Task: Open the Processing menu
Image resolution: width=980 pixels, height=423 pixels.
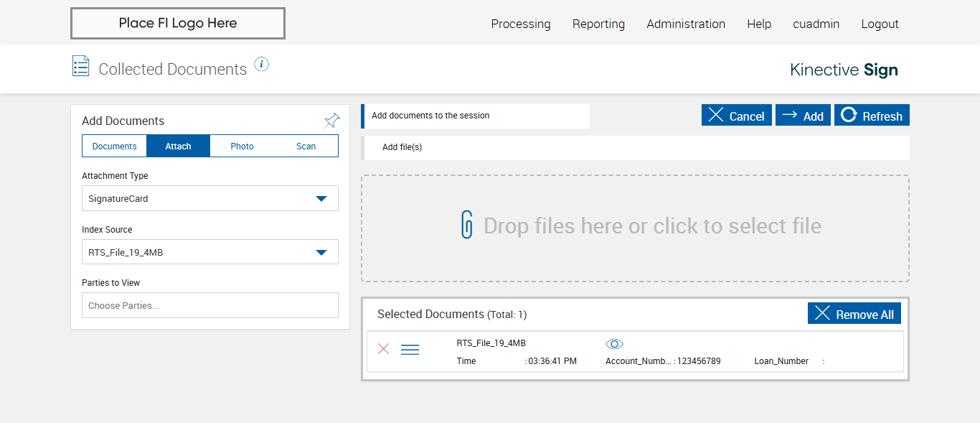Action: (x=521, y=24)
